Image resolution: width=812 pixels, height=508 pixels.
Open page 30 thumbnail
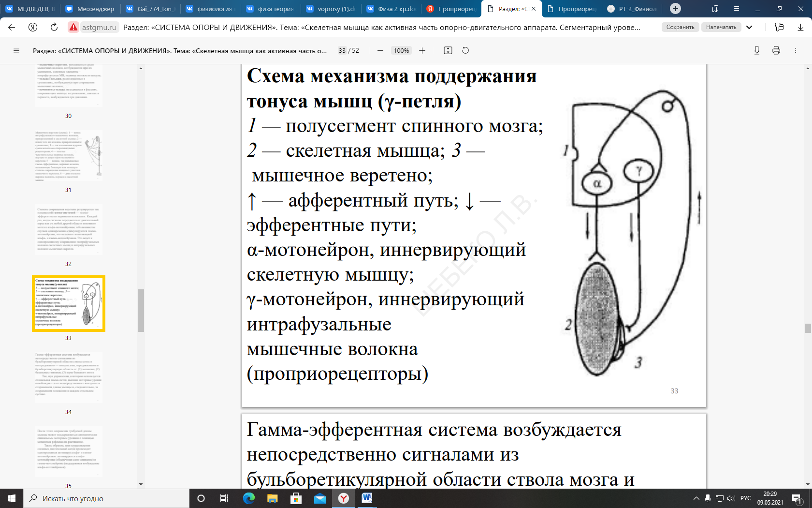(x=68, y=85)
